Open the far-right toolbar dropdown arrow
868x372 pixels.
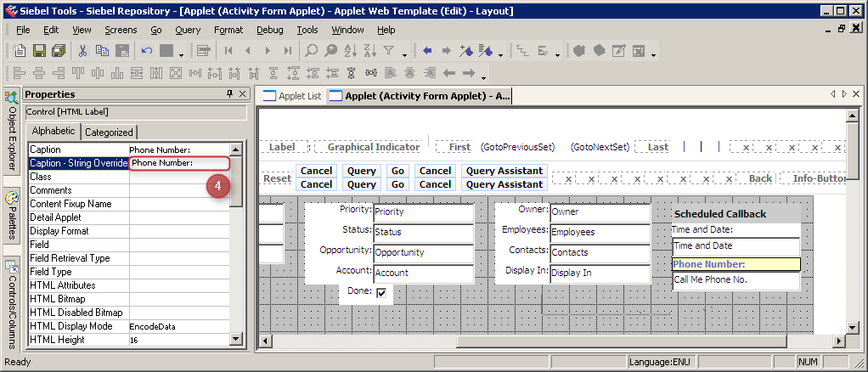(654, 55)
